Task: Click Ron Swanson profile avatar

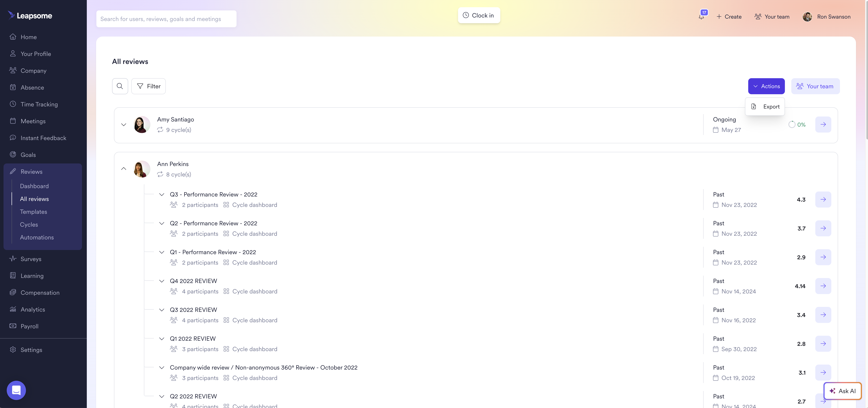Action: point(807,17)
